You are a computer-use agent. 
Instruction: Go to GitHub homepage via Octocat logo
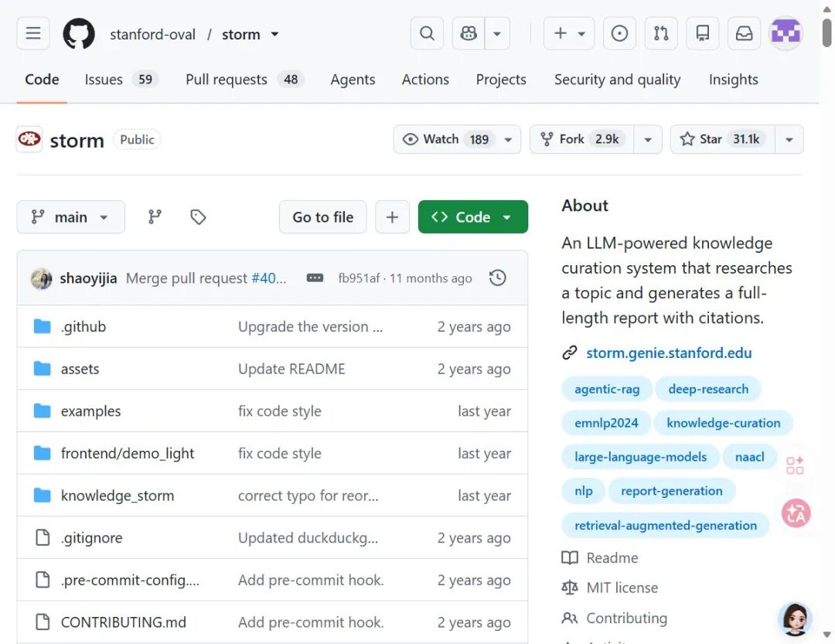(x=79, y=33)
